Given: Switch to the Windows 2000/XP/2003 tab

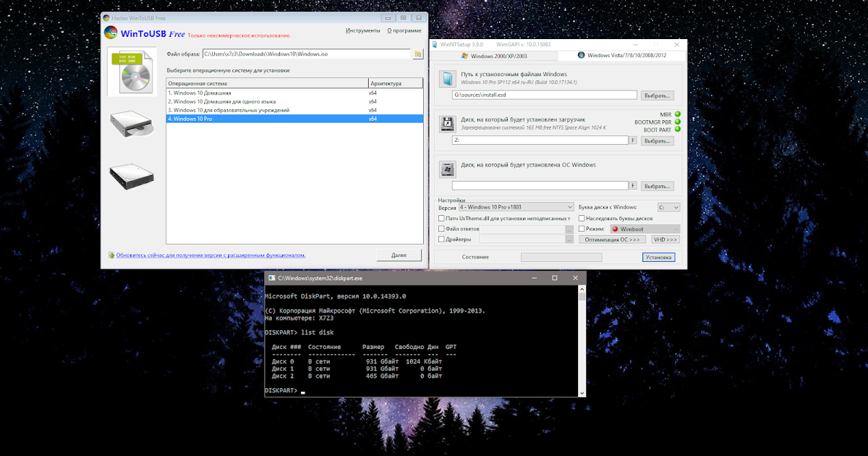Looking at the screenshot, I should pyautogui.click(x=494, y=55).
